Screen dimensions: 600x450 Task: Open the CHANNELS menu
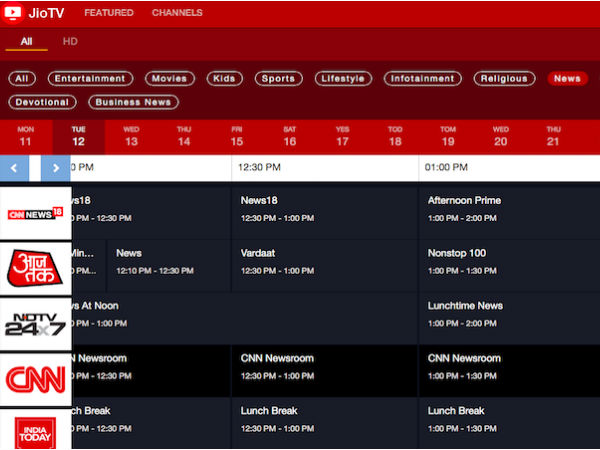[177, 13]
